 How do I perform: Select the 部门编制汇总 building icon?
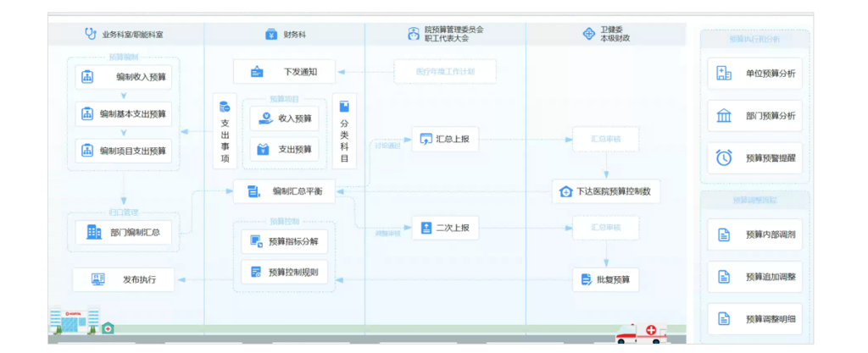[x=94, y=232]
